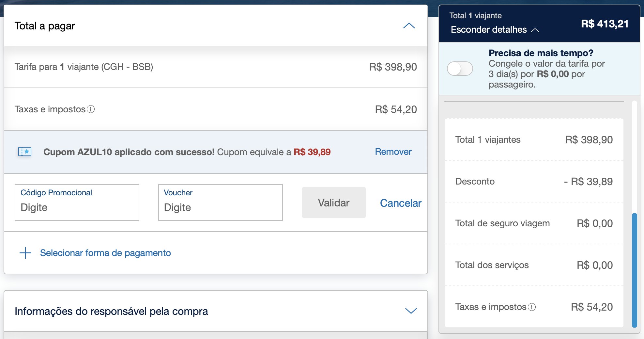The width and height of the screenshot is (644, 339).
Task: Focus the Voucher input field
Action: point(221,202)
